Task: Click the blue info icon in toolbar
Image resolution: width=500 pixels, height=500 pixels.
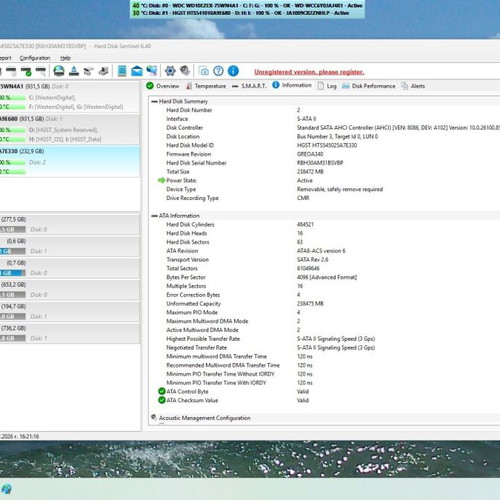Action: [x=233, y=71]
